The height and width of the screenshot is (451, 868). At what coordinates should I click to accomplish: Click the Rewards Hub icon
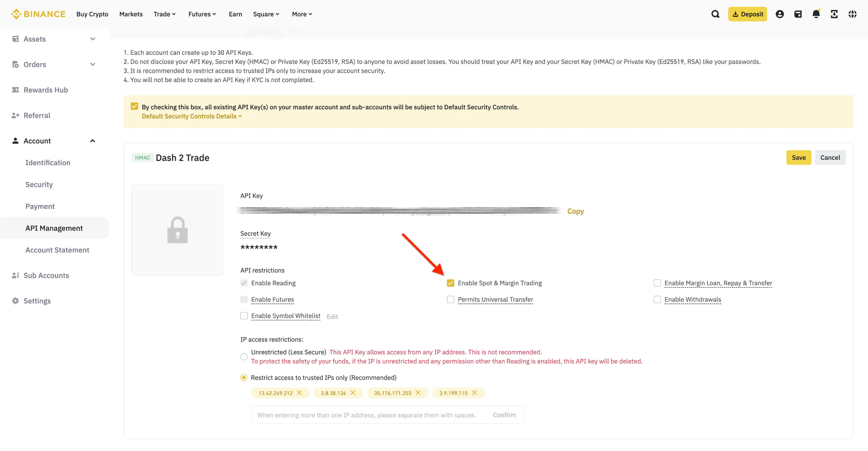tap(16, 90)
